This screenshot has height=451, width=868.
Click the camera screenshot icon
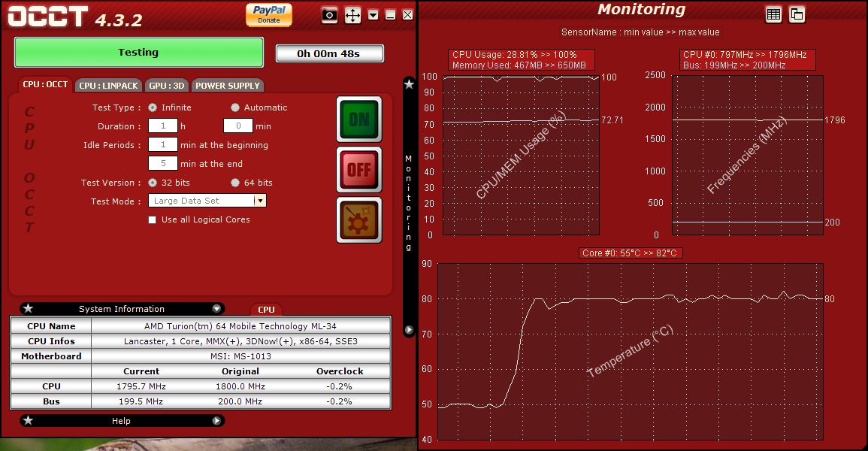[329, 15]
